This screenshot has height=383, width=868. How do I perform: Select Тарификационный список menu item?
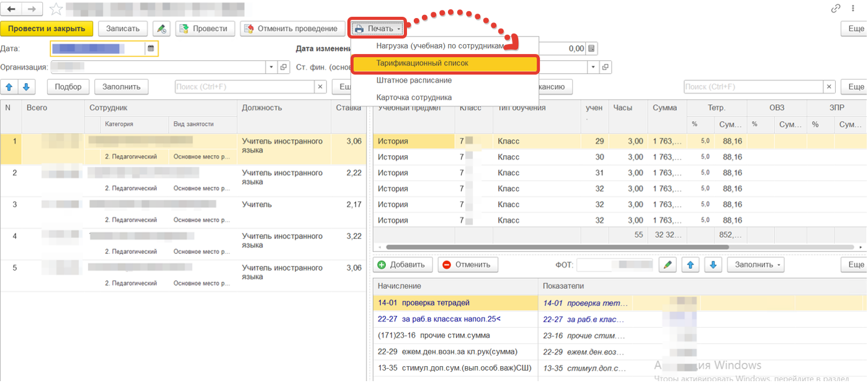pyautogui.click(x=422, y=63)
